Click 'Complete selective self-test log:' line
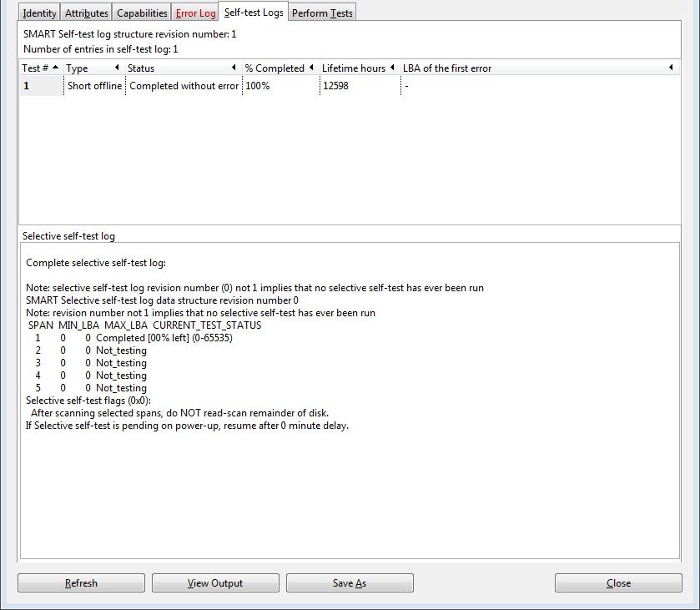700x610 pixels. pyautogui.click(x=96, y=263)
